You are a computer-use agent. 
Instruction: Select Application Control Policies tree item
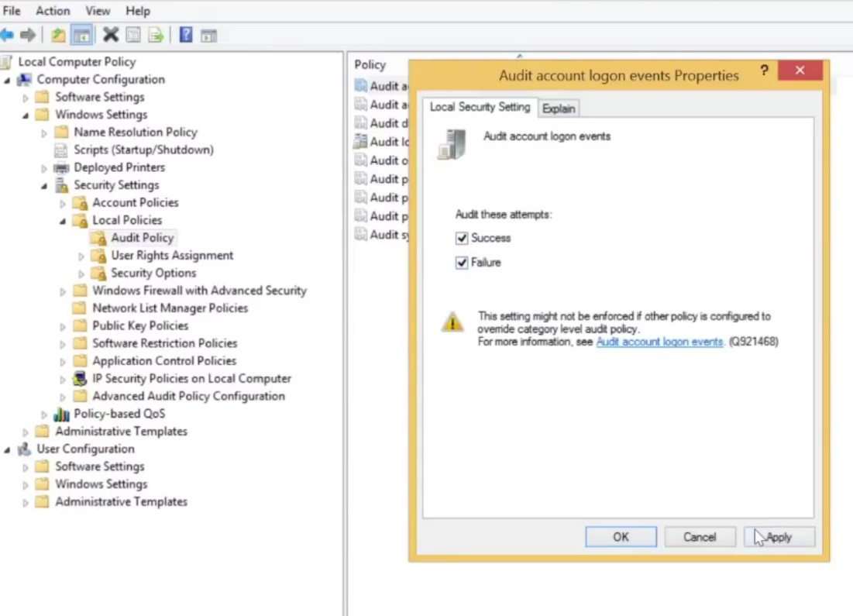coord(164,361)
